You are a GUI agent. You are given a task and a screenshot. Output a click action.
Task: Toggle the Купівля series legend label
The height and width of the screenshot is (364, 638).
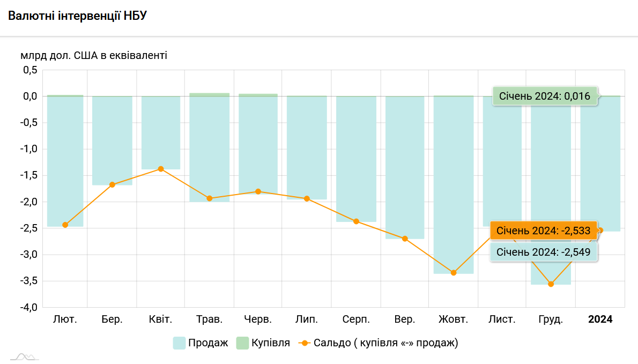pos(271,343)
